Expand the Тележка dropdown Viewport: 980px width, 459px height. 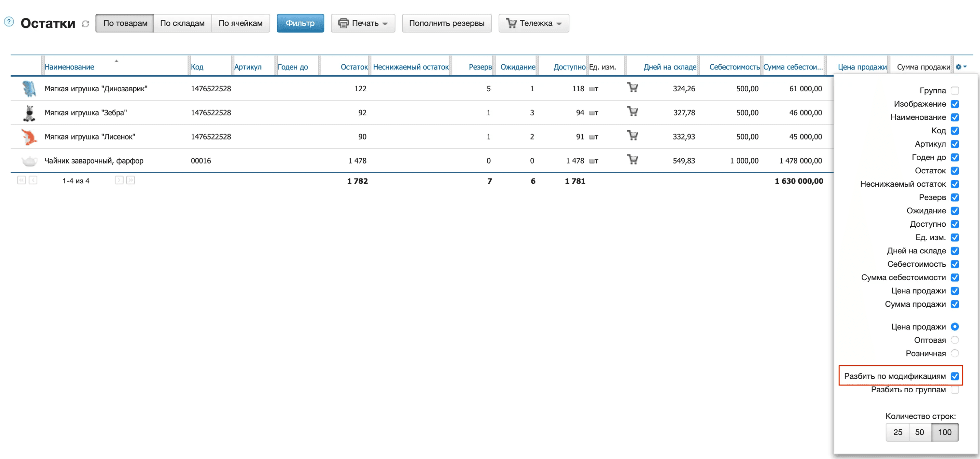pos(533,23)
